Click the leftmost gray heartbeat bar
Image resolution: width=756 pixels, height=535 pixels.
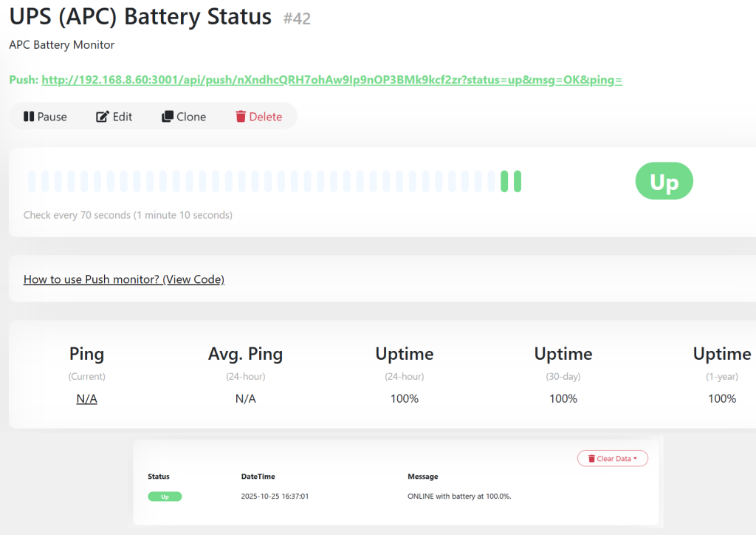30,180
